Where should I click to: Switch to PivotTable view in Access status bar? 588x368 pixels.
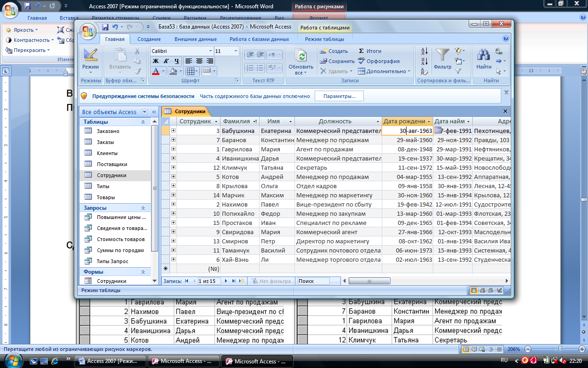(x=482, y=290)
